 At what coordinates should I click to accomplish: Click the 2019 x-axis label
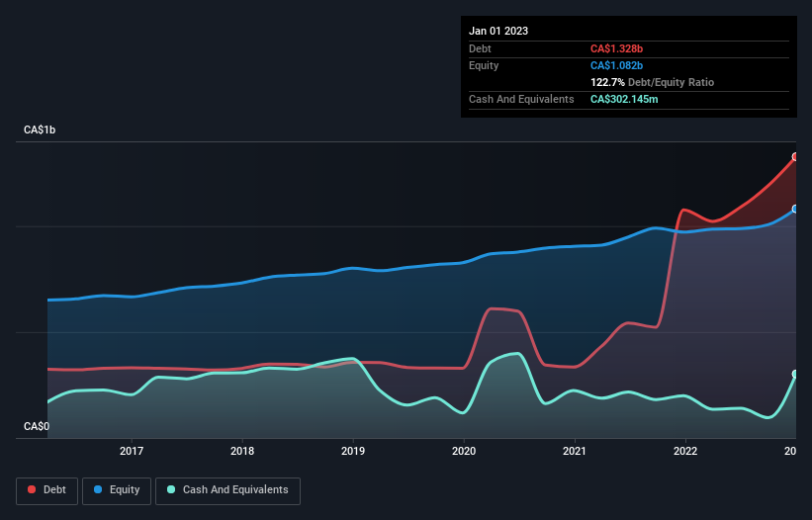point(353,451)
